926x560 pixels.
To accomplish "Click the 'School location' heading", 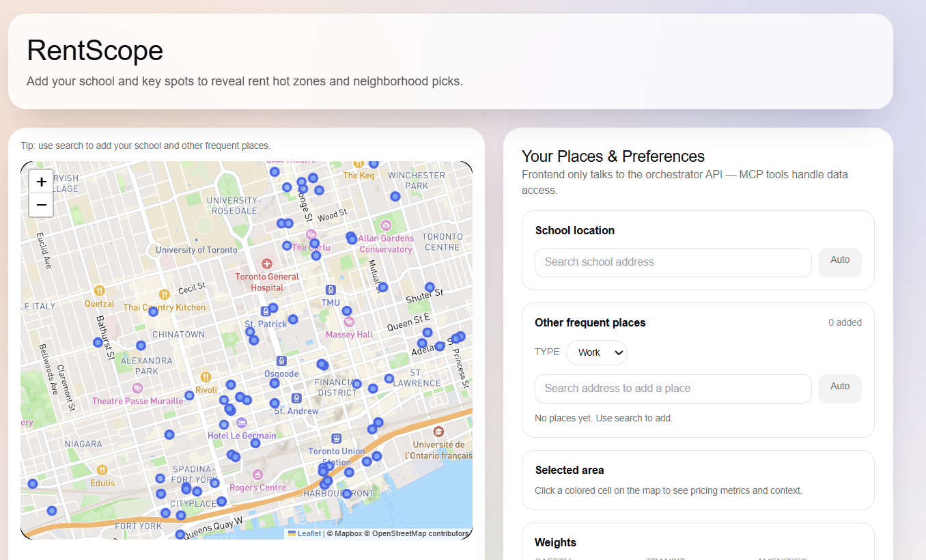I will (575, 230).
